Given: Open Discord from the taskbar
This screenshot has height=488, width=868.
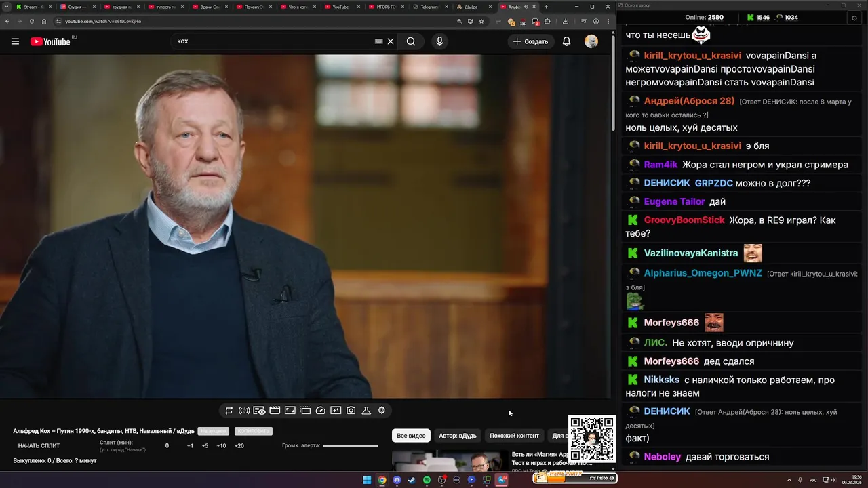Looking at the screenshot, I should tap(397, 480).
